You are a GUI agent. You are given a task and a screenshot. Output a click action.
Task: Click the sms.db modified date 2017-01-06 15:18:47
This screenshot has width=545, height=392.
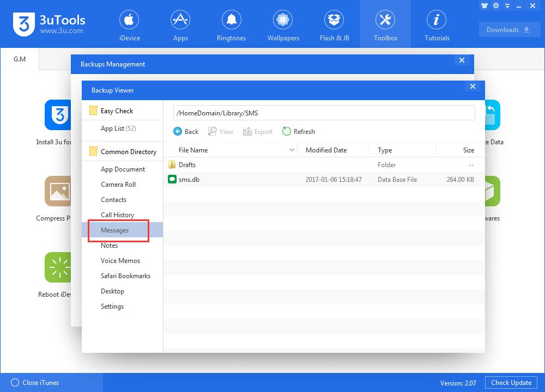[x=334, y=180]
